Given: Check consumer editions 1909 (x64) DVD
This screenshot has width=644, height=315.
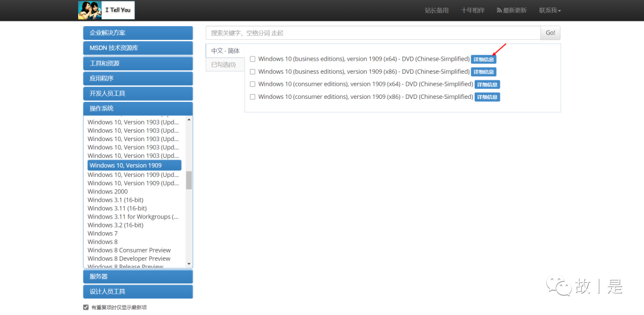Looking at the screenshot, I should click(253, 84).
